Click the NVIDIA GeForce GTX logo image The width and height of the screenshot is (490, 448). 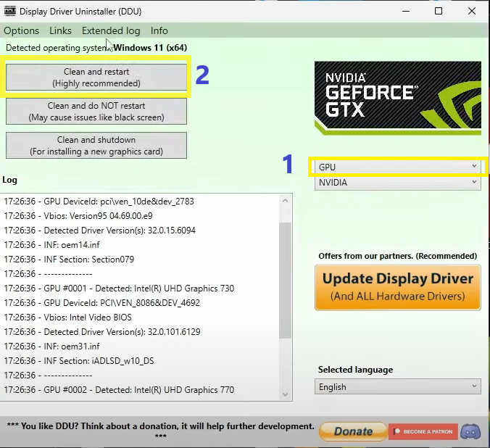click(x=397, y=98)
